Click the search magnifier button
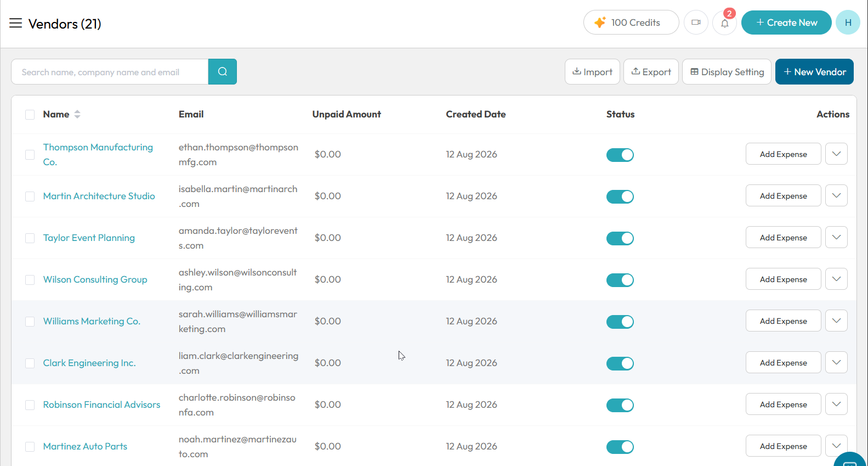Image resolution: width=868 pixels, height=466 pixels. coord(223,71)
